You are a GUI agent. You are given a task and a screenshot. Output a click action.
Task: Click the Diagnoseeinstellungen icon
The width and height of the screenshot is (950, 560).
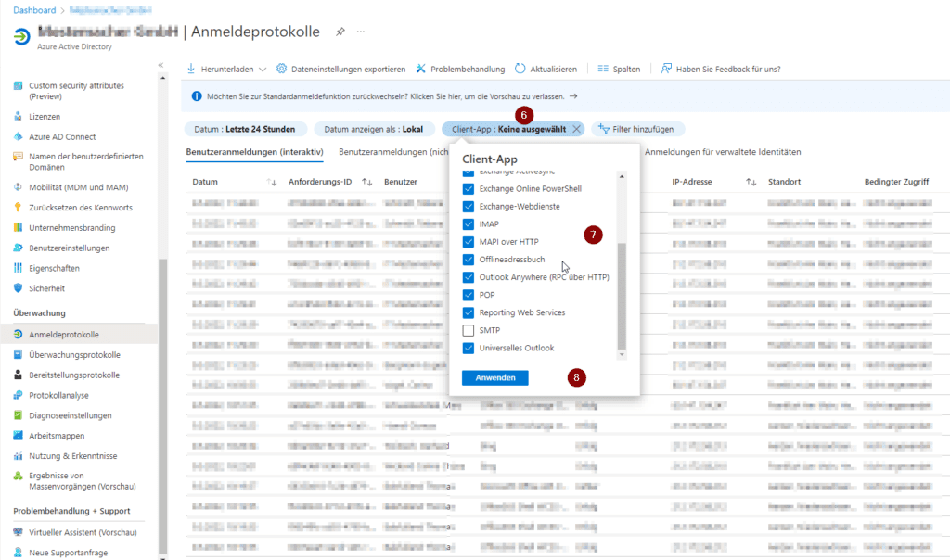click(x=18, y=415)
